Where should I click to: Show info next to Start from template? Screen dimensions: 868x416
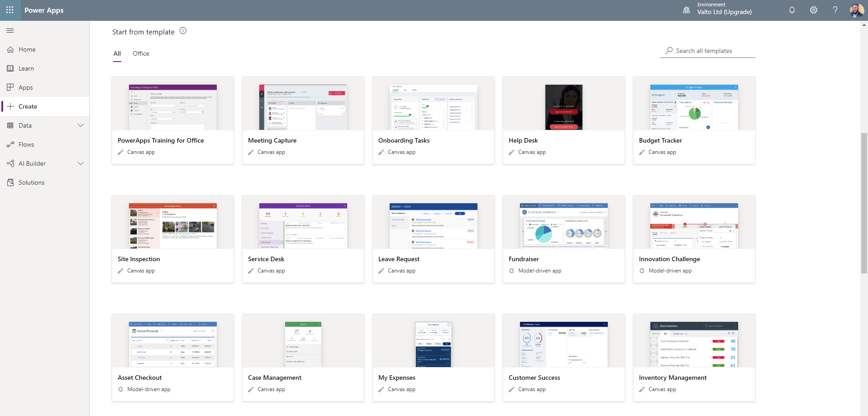coord(183,31)
